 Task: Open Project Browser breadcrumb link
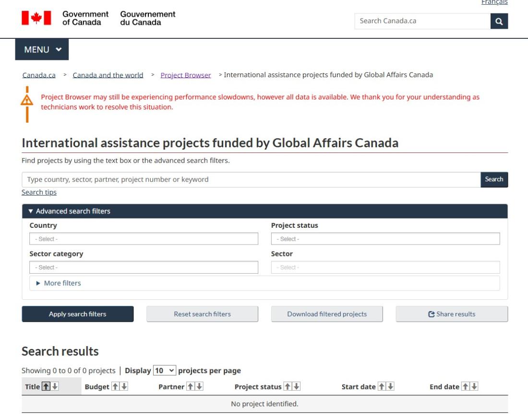(186, 75)
